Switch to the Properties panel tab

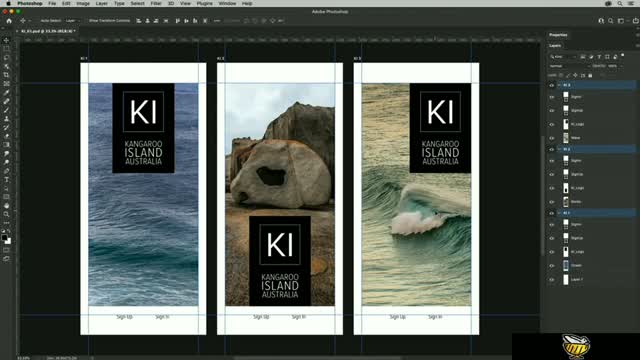click(x=558, y=35)
